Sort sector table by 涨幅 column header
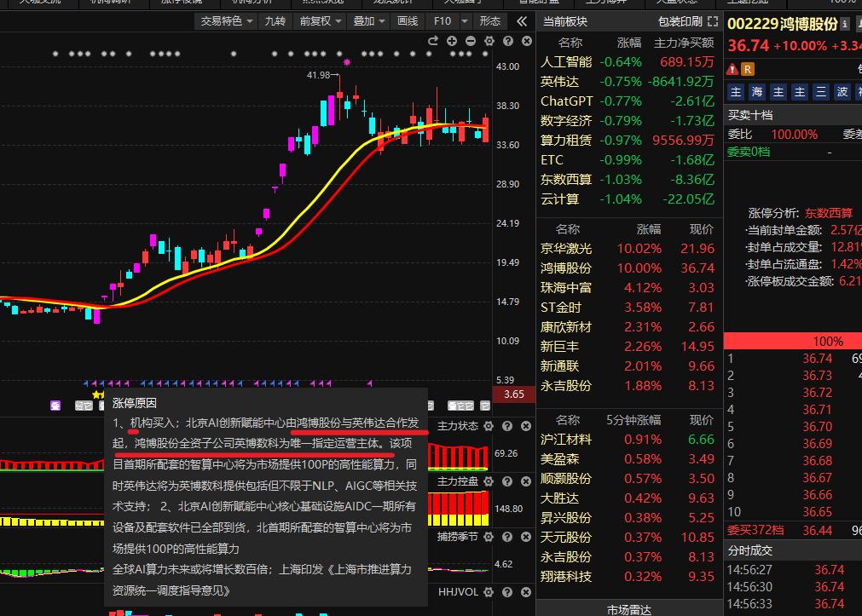 click(629, 43)
